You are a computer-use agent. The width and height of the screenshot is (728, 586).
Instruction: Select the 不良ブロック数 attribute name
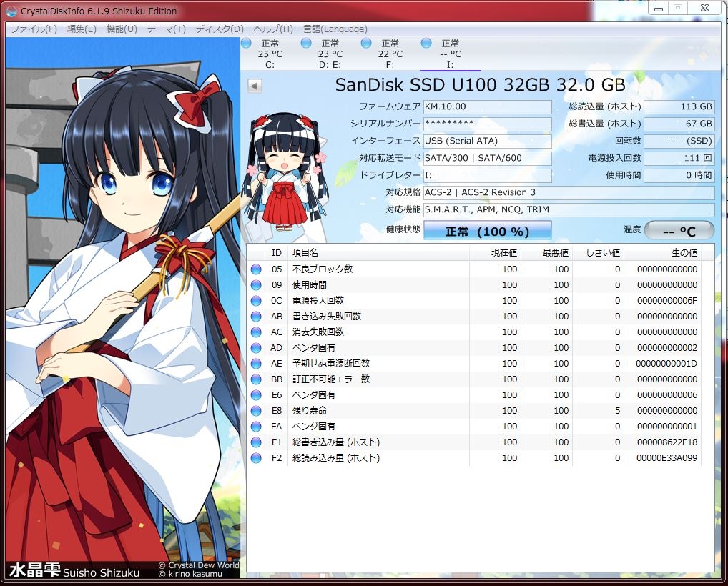(x=323, y=269)
